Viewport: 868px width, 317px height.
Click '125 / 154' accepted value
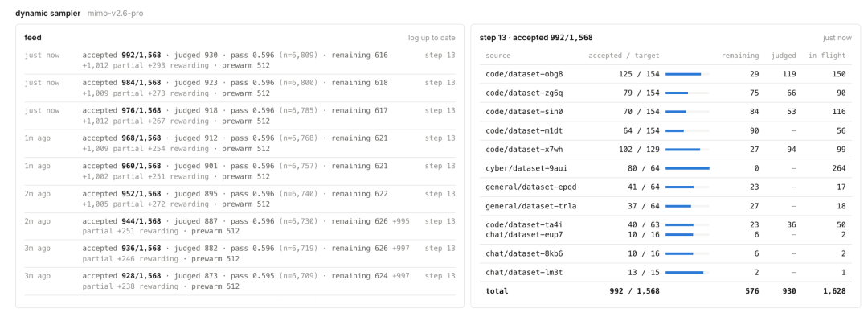(640, 74)
